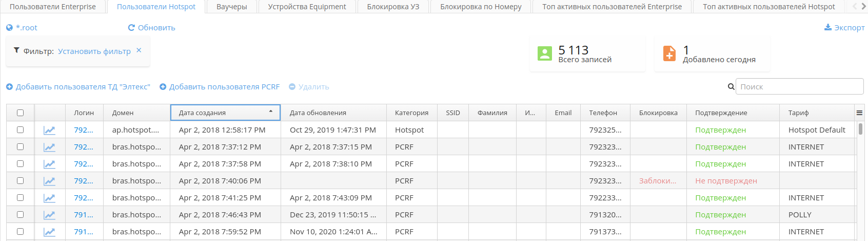Click the refresh icon beside Обновить
The width and height of the screenshot is (868, 241).
[131, 28]
